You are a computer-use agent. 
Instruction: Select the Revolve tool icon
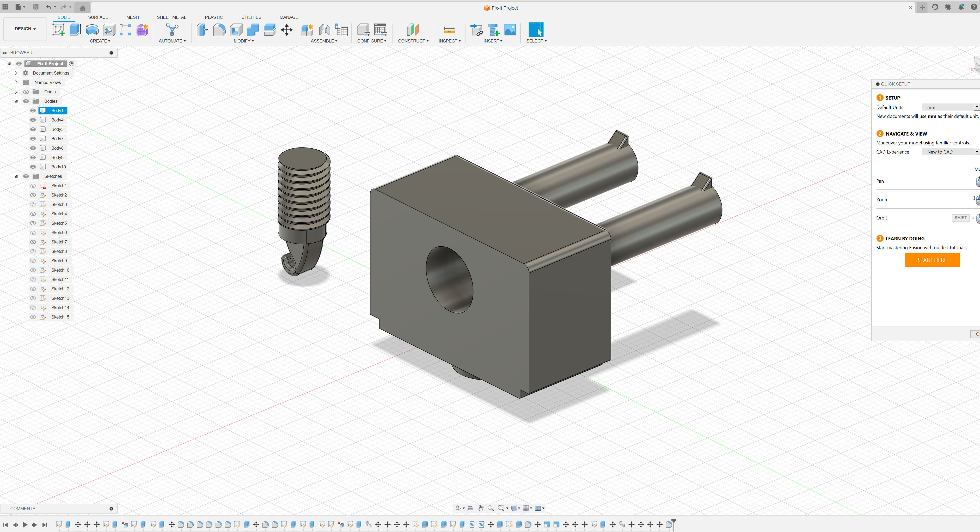pos(92,30)
